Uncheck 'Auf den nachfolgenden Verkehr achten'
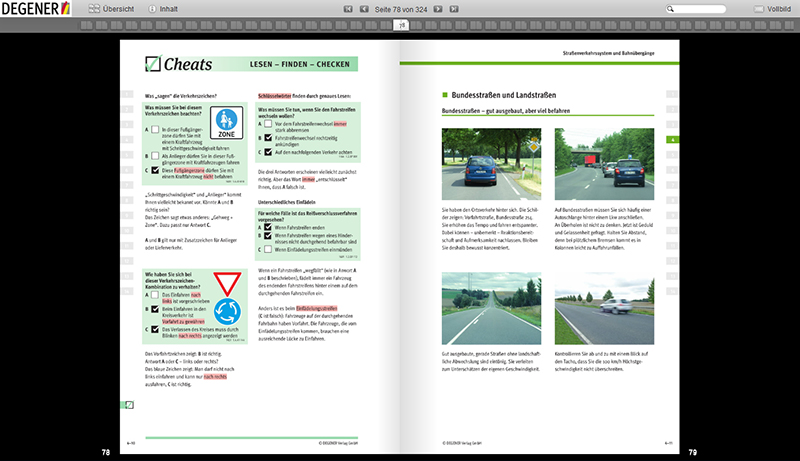800x461 pixels. 268,152
